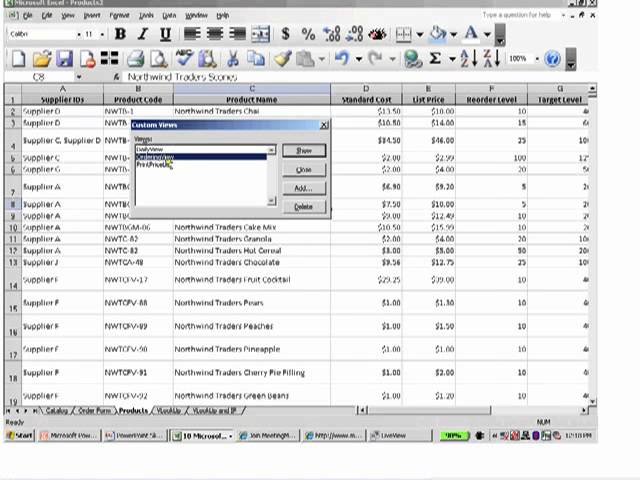Click column C header
640x480 pixels.
[252, 89]
